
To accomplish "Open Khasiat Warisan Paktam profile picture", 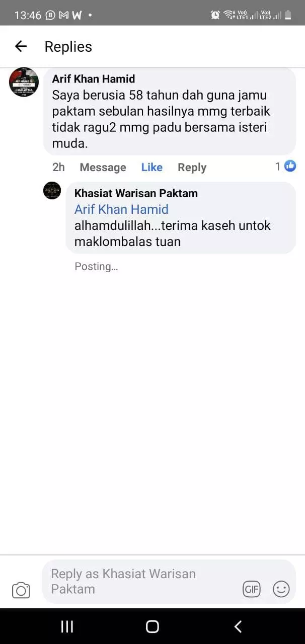I will click(x=52, y=191).
